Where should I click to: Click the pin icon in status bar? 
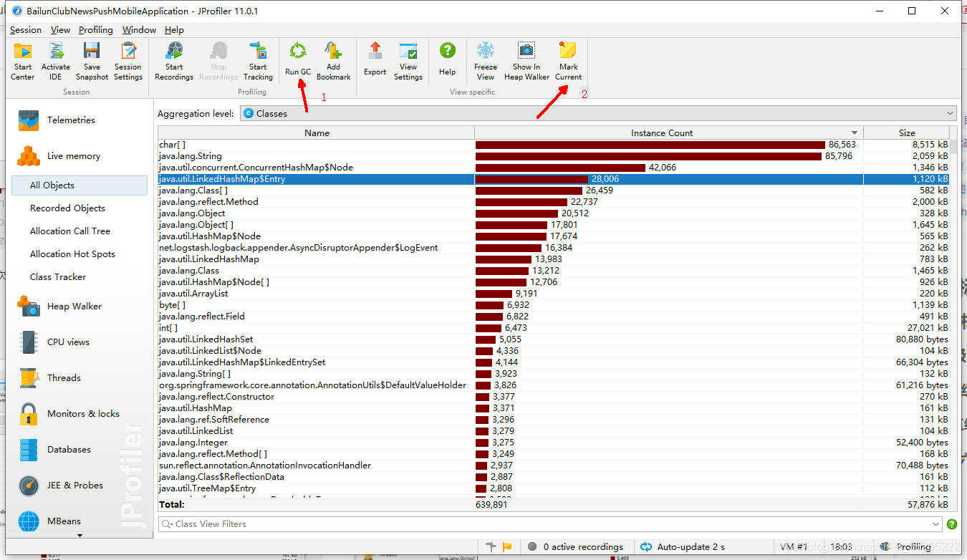(x=491, y=546)
